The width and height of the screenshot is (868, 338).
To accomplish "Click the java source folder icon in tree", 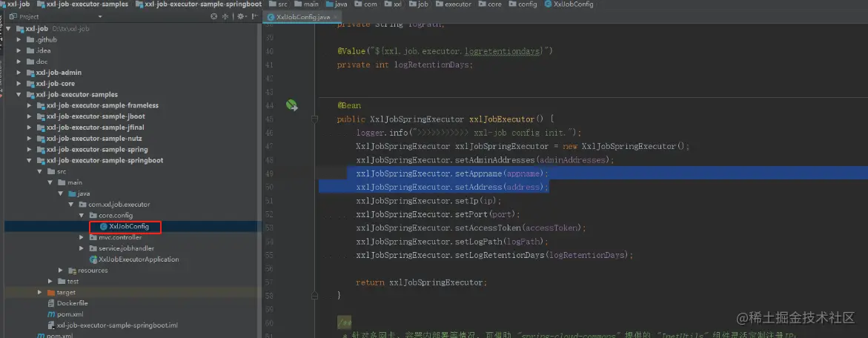I will tap(73, 193).
